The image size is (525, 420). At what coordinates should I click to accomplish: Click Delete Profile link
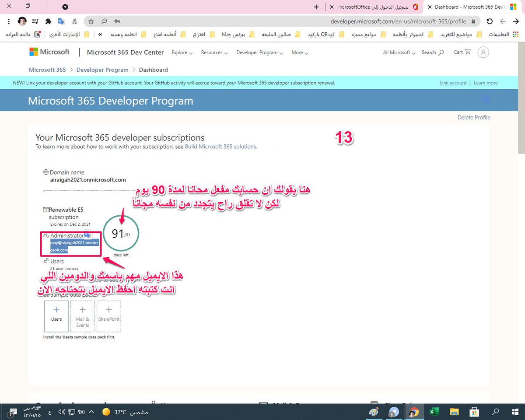tap(474, 117)
